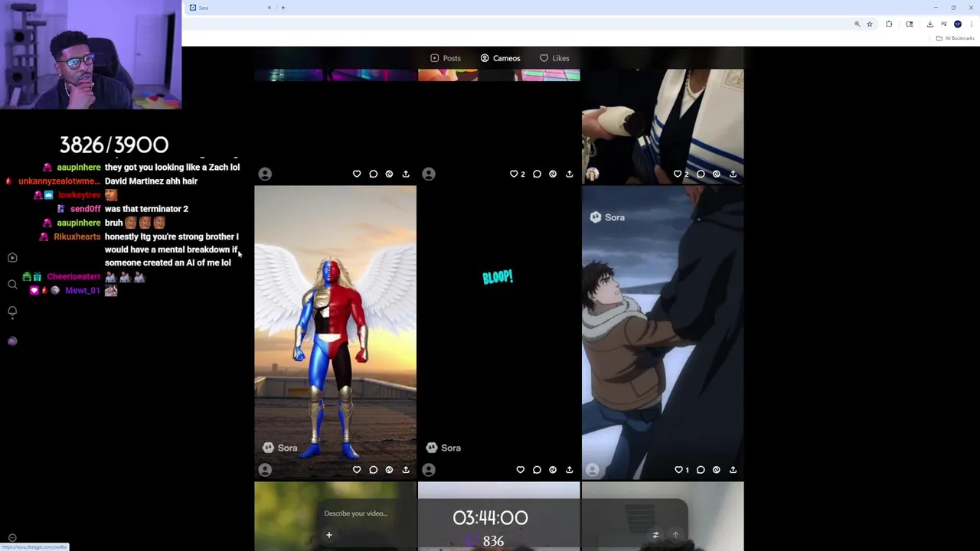Open BLOOP! video author's avatar

click(x=429, y=470)
